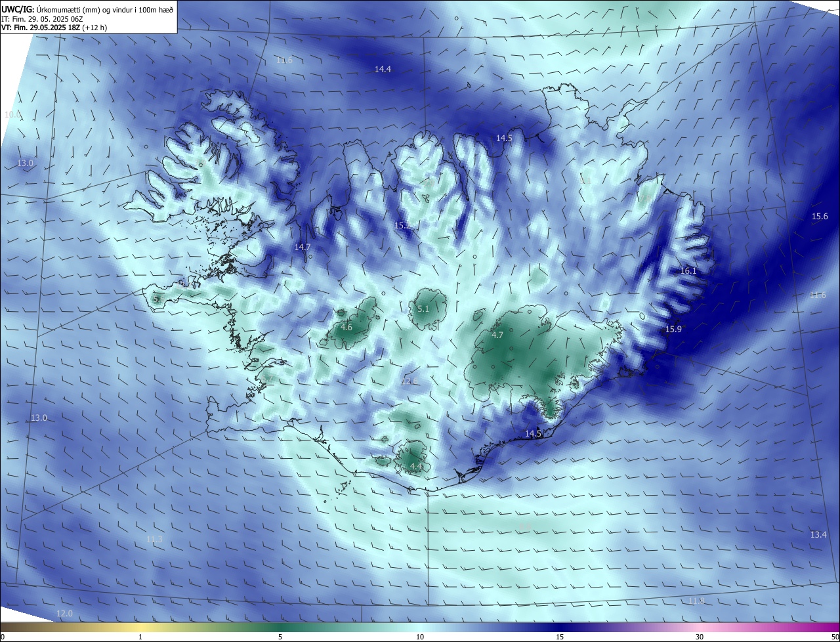Image resolution: width=840 pixels, height=642 pixels.
Task: Click the '10' tick label on the color scale
Action: (x=420, y=637)
